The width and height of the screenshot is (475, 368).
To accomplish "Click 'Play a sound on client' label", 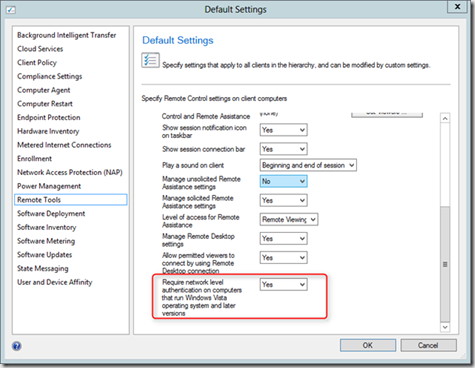I will pyautogui.click(x=193, y=165).
